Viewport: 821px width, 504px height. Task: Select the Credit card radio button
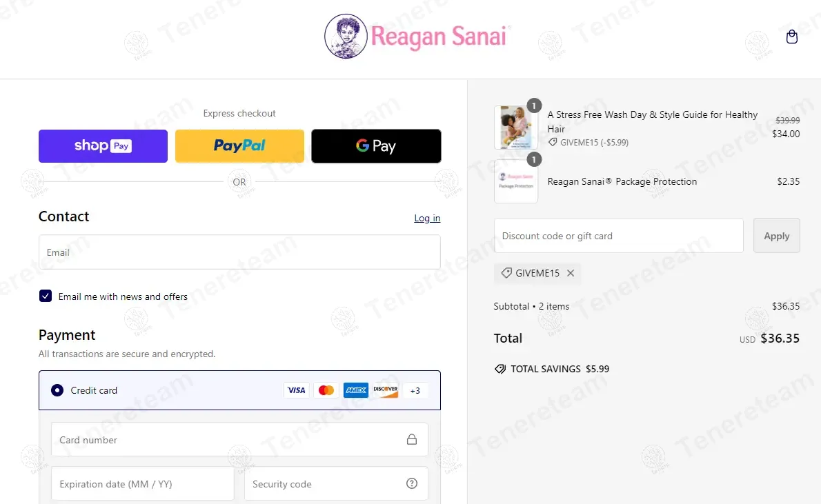point(57,390)
